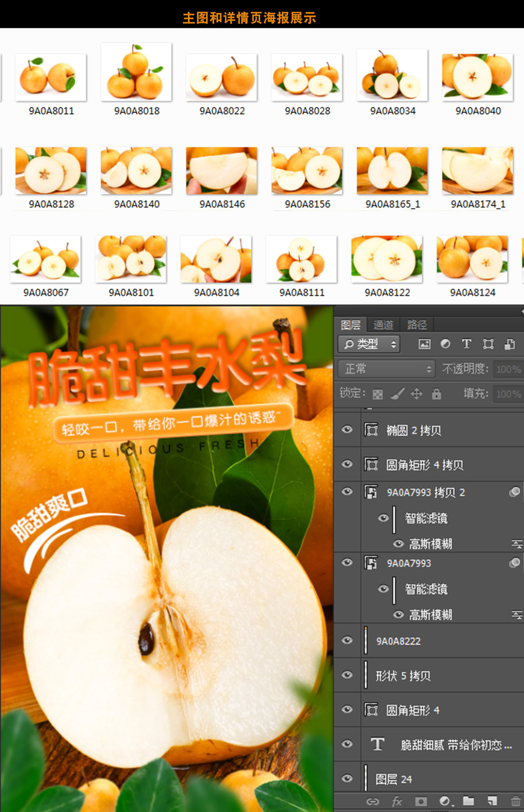
Task: Select layer name 图层 24
Action: [394, 779]
